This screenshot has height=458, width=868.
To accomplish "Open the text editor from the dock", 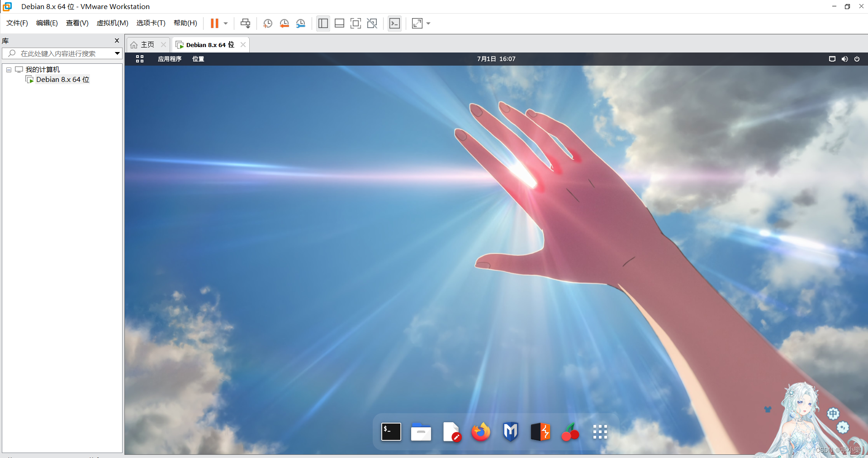I will [451, 432].
